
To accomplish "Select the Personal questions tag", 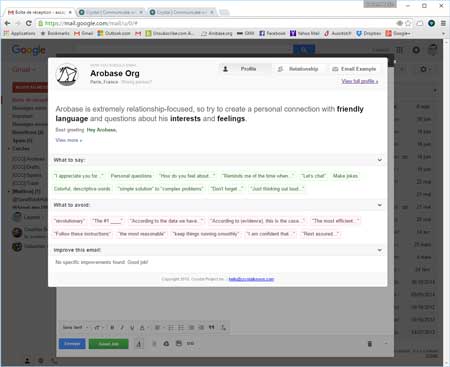I will click(131, 176).
